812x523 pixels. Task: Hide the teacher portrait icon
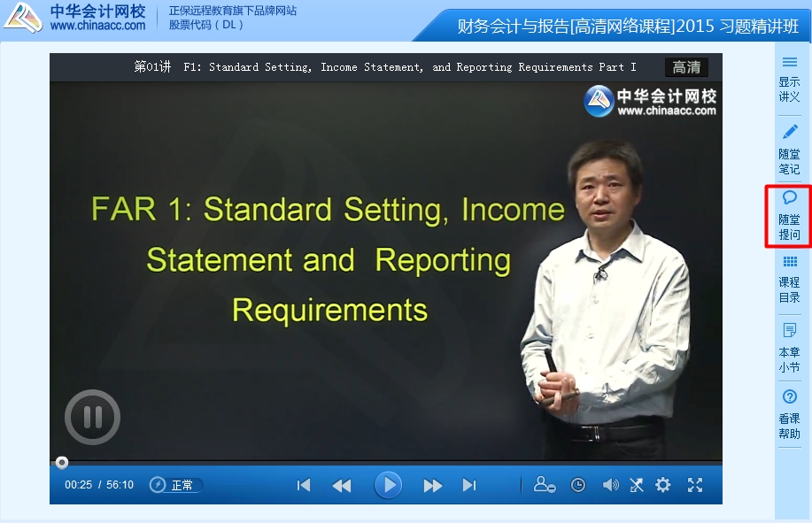point(545,484)
